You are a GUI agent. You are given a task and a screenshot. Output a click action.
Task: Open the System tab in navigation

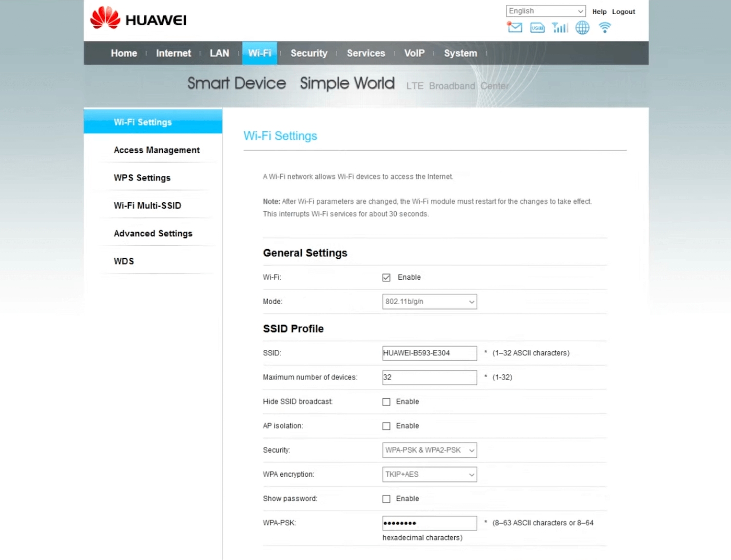click(x=460, y=53)
